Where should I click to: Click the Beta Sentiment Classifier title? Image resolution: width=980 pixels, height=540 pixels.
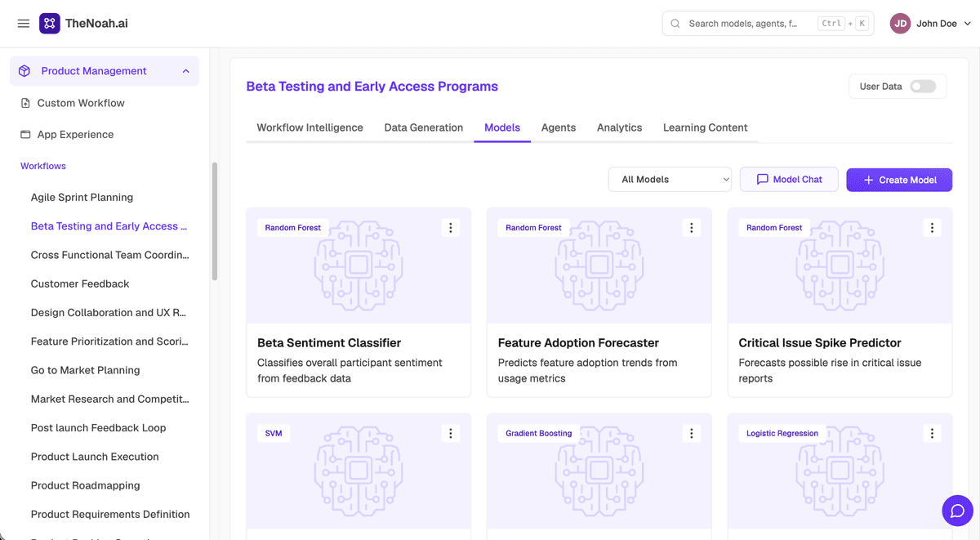[329, 343]
